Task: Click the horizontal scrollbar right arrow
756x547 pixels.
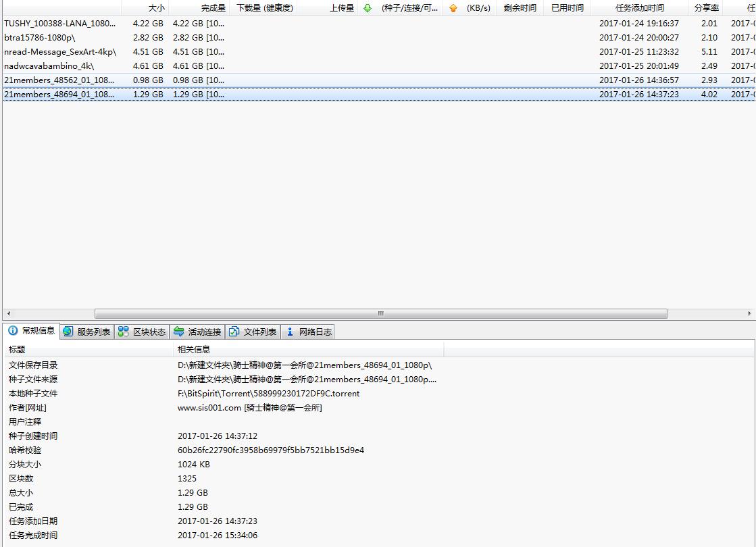Action: [x=749, y=313]
